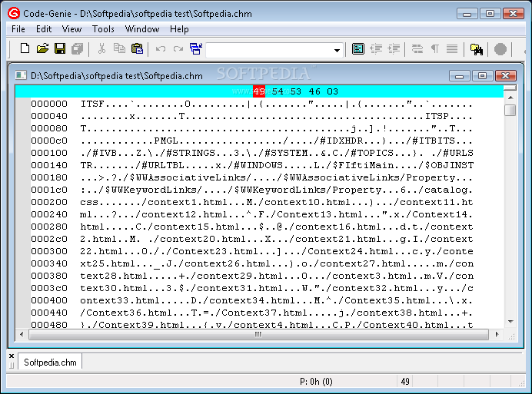Save the file with the floppy icon
532x394 pixels.
pyautogui.click(x=60, y=49)
